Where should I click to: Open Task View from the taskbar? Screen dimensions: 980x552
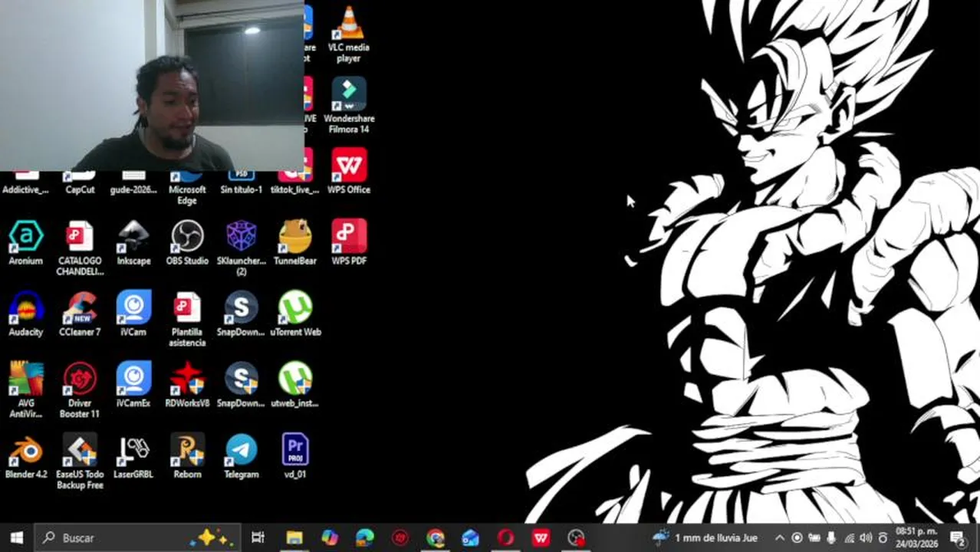(x=258, y=537)
